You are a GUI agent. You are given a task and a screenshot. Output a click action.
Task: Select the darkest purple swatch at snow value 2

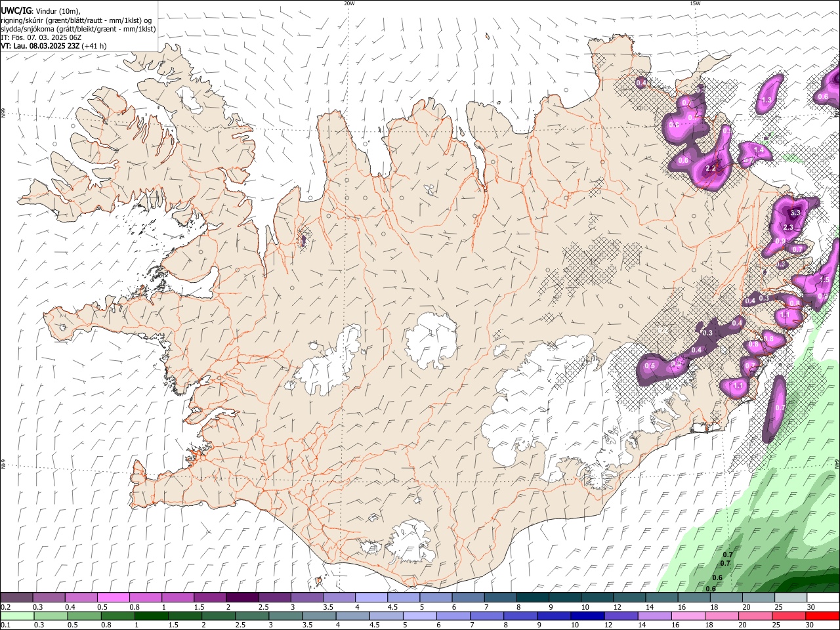pyautogui.click(x=241, y=598)
